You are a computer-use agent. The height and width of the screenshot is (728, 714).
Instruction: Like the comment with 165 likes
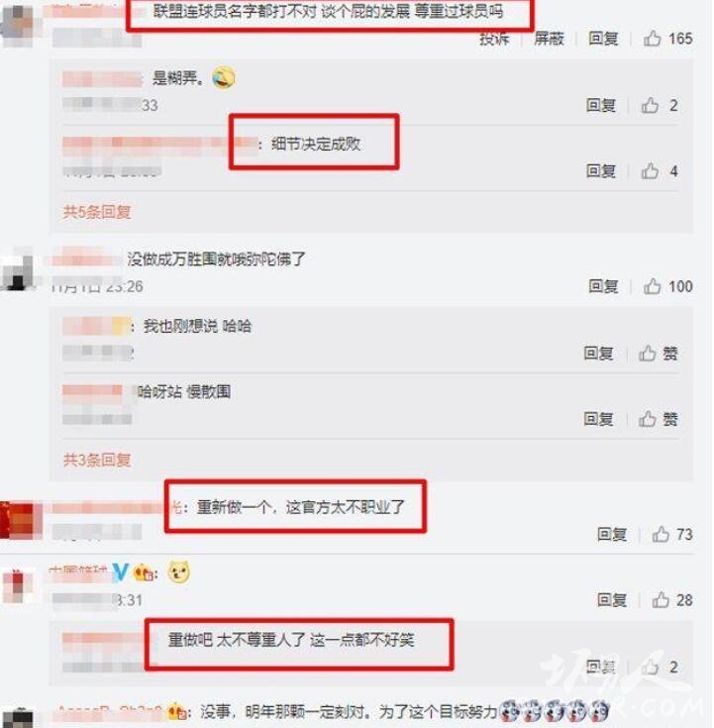667,39
